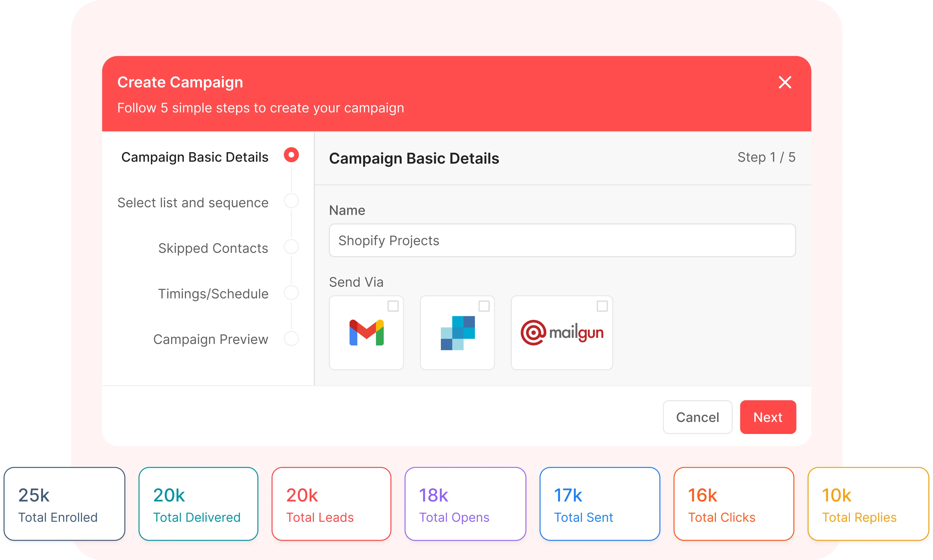Select the Campaign Basic Details step indicator
Screen dimensions: 933x560
(291, 155)
